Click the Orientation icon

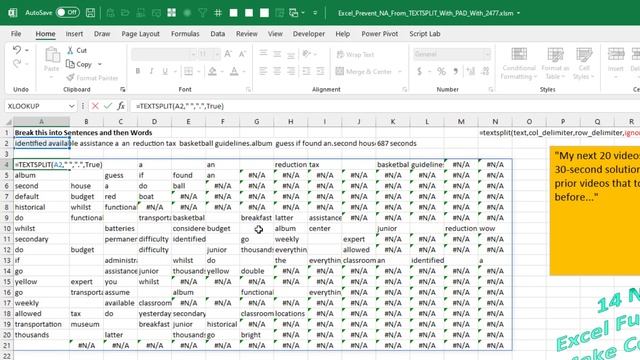click(307, 54)
